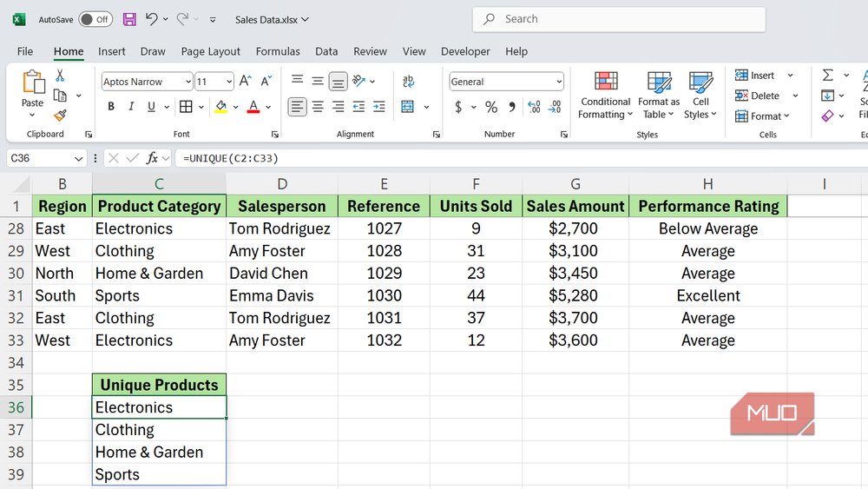Click the Increase Indent icon
Image resolution: width=868 pixels, height=489 pixels.
click(x=379, y=107)
